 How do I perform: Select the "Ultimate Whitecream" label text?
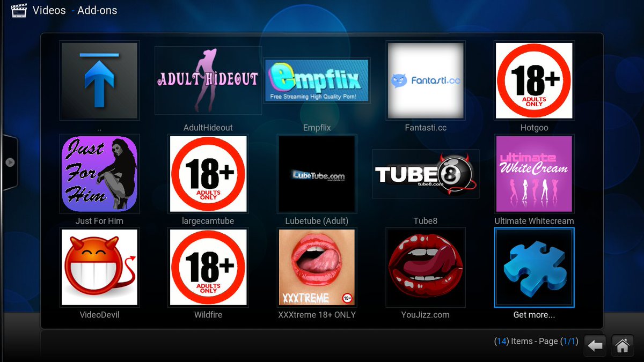(x=534, y=221)
